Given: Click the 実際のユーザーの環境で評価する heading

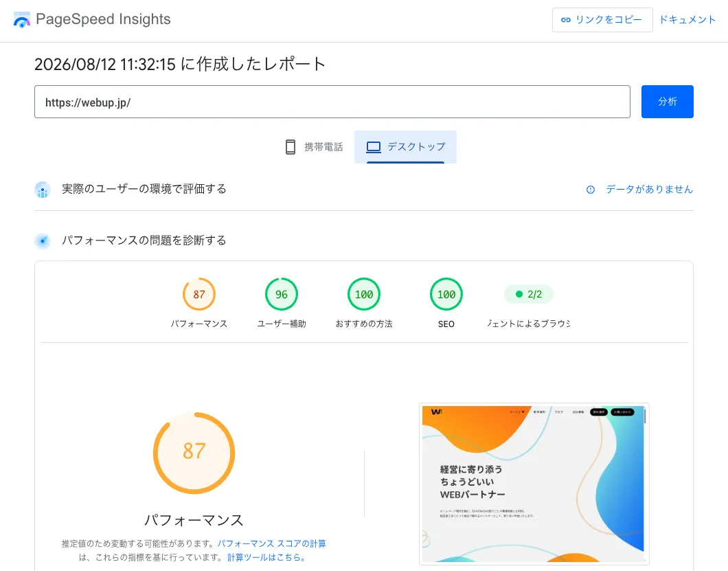Looking at the screenshot, I should (144, 189).
